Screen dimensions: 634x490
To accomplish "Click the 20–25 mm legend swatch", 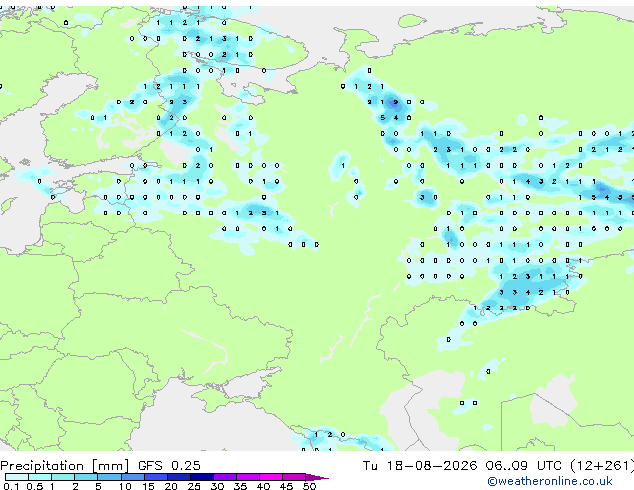I will click(x=179, y=477).
